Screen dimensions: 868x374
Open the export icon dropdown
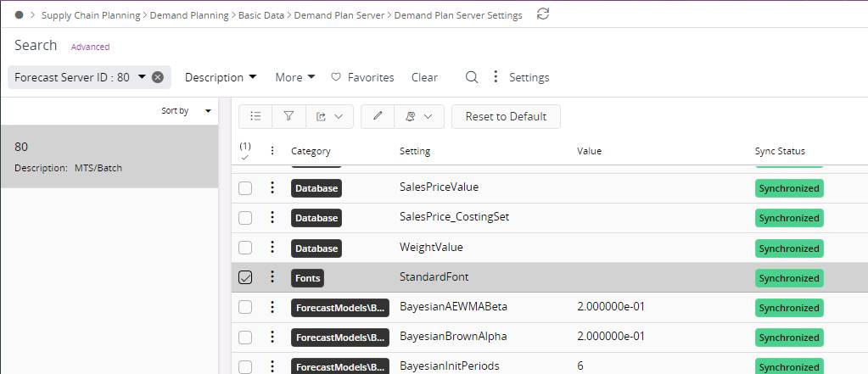click(329, 116)
